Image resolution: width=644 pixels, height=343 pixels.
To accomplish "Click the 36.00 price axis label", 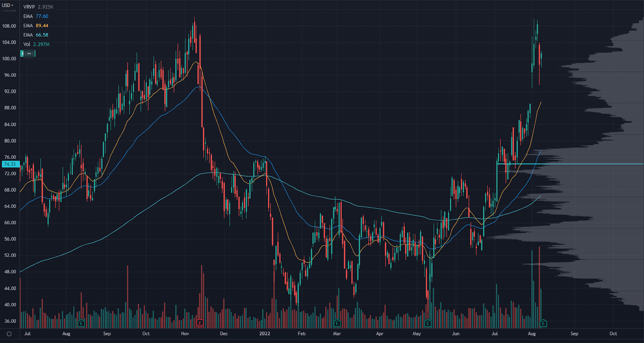I will [10, 321].
